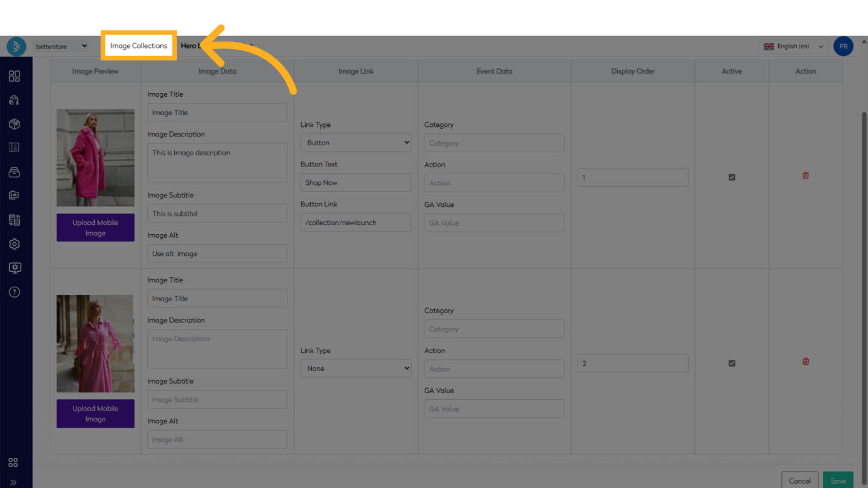Image resolution: width=868 pixels, height=488 pixels.
Task: Open the English (en) language dropdown
Action: coord(793,47)
